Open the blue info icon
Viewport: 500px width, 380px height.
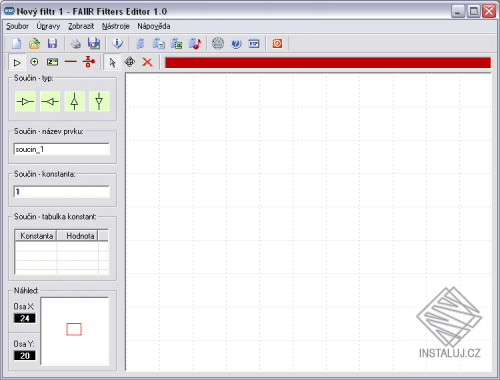[x=117, y=43]
